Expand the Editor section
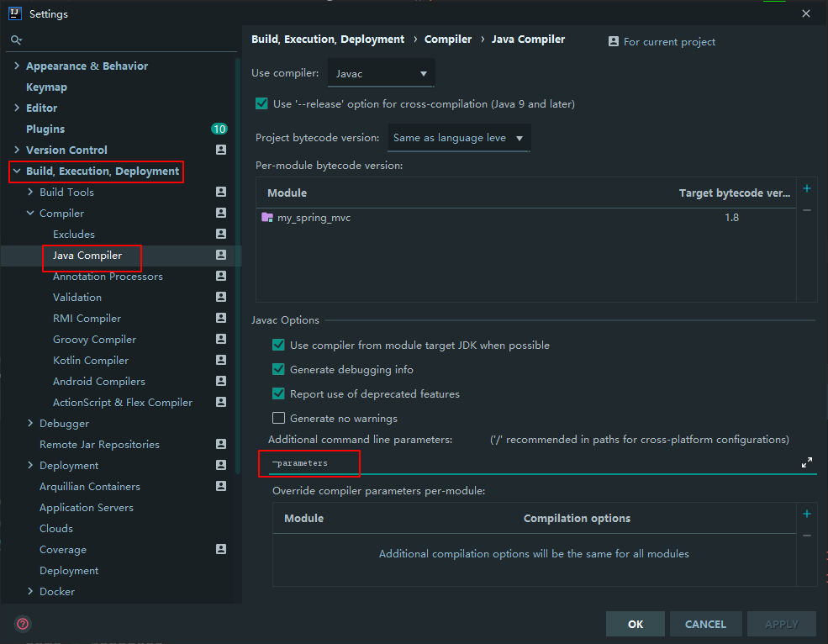The width and height of the screenshot is (828, 644). (x=17, y=108)
